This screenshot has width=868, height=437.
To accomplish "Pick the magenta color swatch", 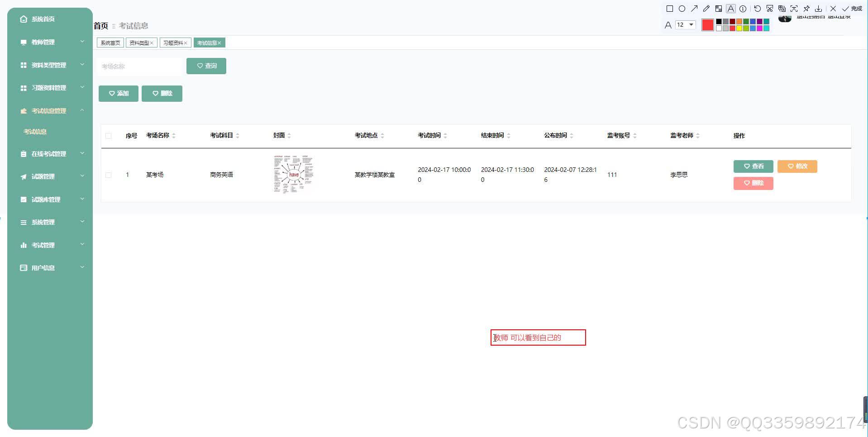I will (x=759, y=28).
